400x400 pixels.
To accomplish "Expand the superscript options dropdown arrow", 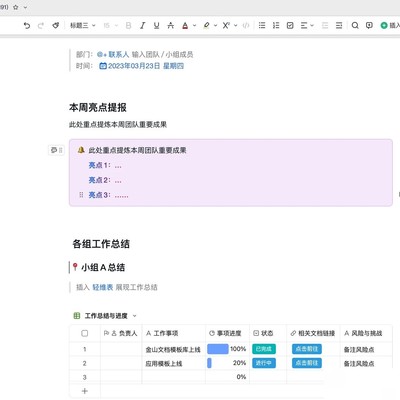I will click(235, 25).
